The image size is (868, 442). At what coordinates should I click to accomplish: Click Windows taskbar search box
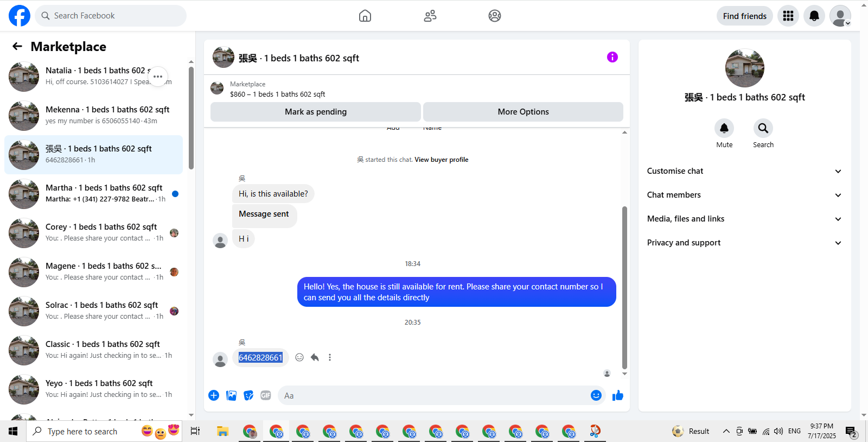104,431
